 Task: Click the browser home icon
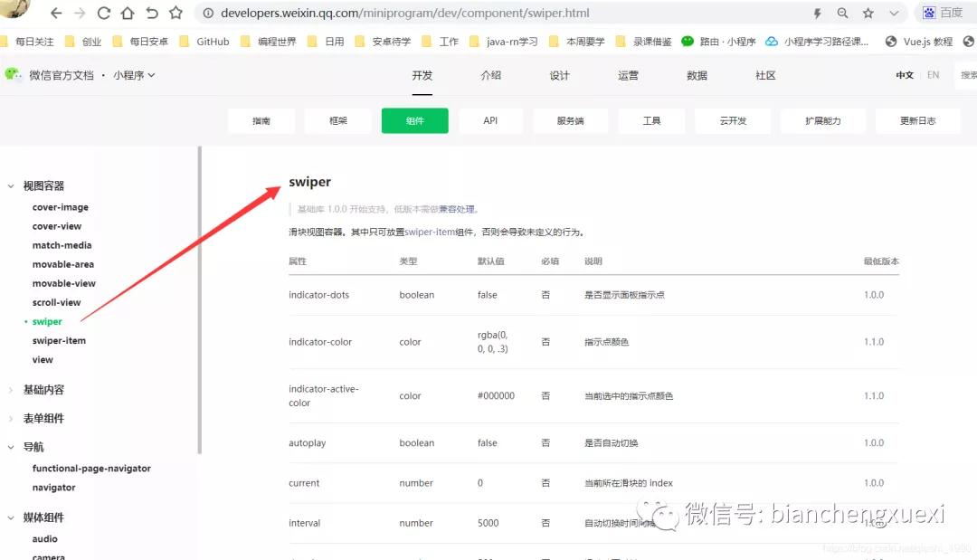coord(128,13)
